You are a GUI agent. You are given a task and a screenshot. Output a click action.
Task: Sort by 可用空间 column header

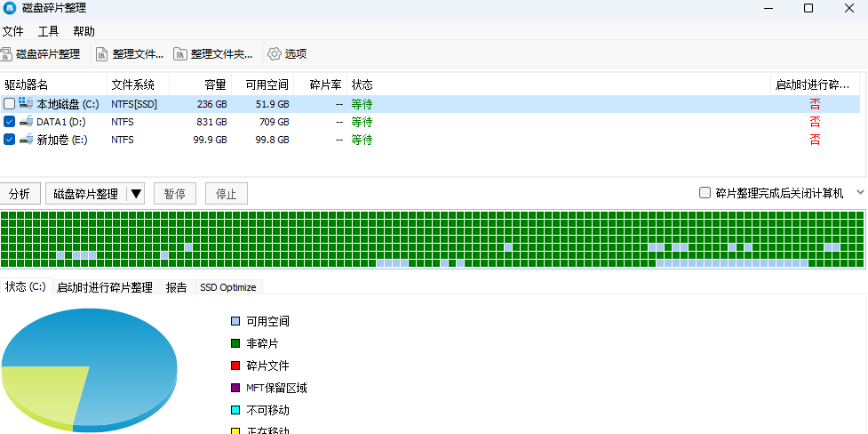click(x=262, y=84)
